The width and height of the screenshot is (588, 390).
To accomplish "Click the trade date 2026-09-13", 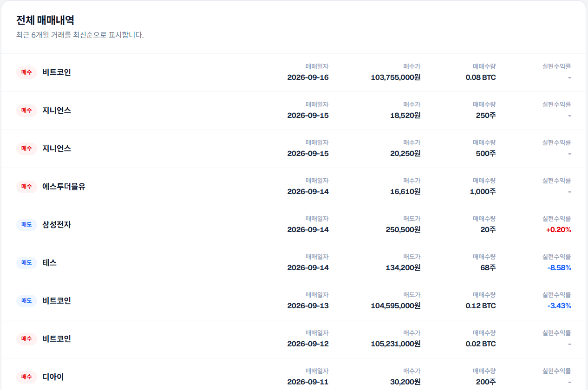I will click(x=308, y=306).
